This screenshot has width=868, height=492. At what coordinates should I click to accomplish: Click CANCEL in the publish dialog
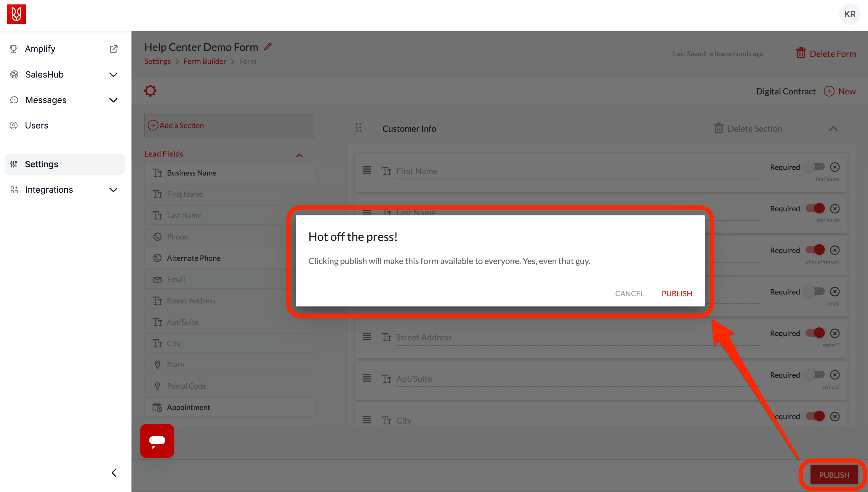coord(629,293)
